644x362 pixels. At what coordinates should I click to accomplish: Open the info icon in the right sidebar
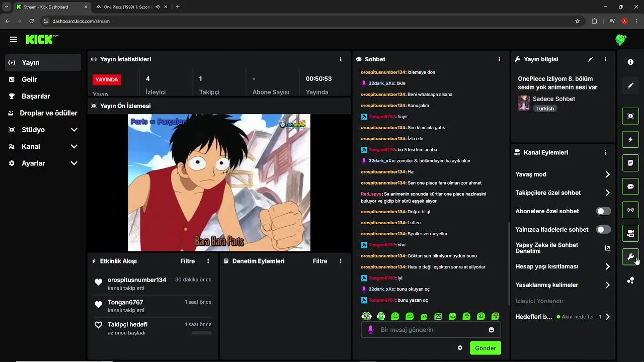pyautogui.click(x=630, y=62)
